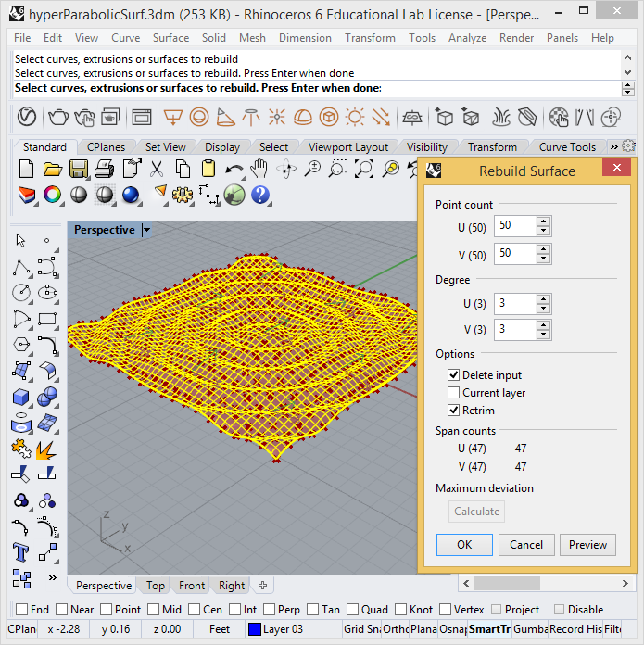Click the Paste clipboard icon
The width and height of the screenshot is (644, 645).
[x=208, y=169]
